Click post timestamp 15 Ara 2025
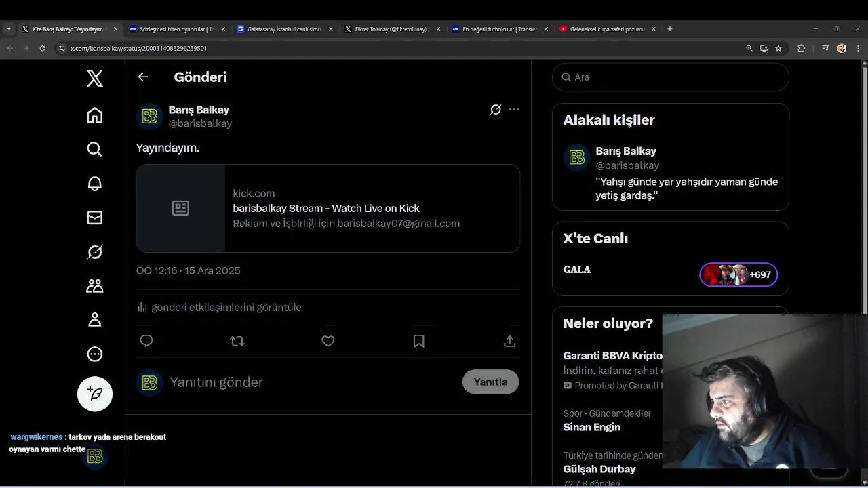This screenshot has height=488, width=868. point(189,270)
